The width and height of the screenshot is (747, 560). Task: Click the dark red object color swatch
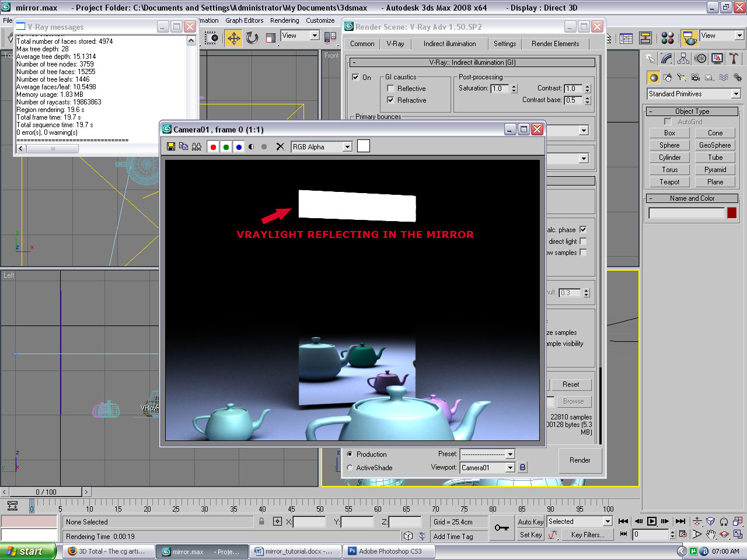click(x=732, y=213)
